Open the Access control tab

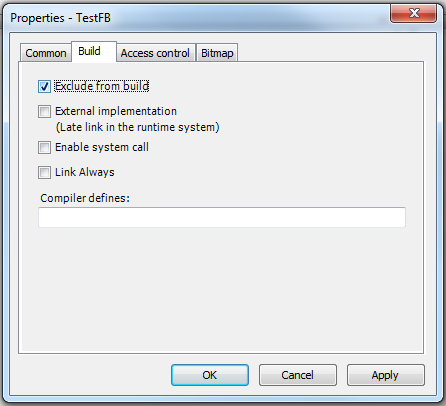tap(155, 53)
